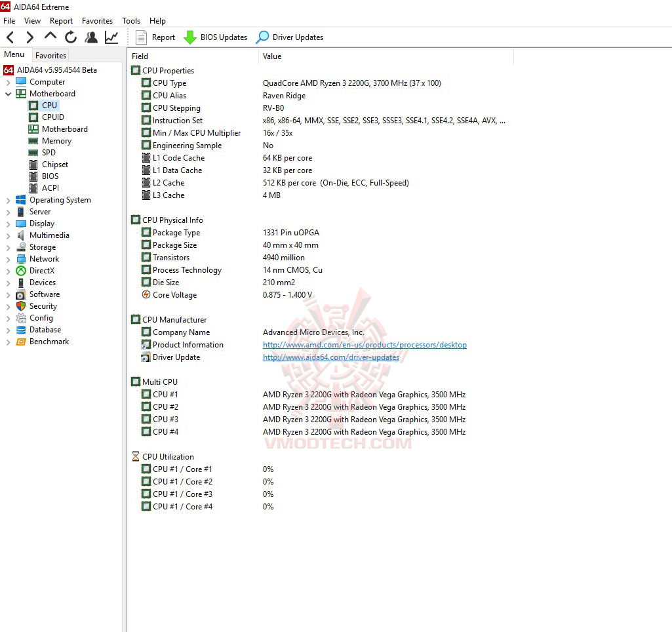This screenshot has width=672, height=632.
Task: Open the Tools menu
Action: pos(131,20)
